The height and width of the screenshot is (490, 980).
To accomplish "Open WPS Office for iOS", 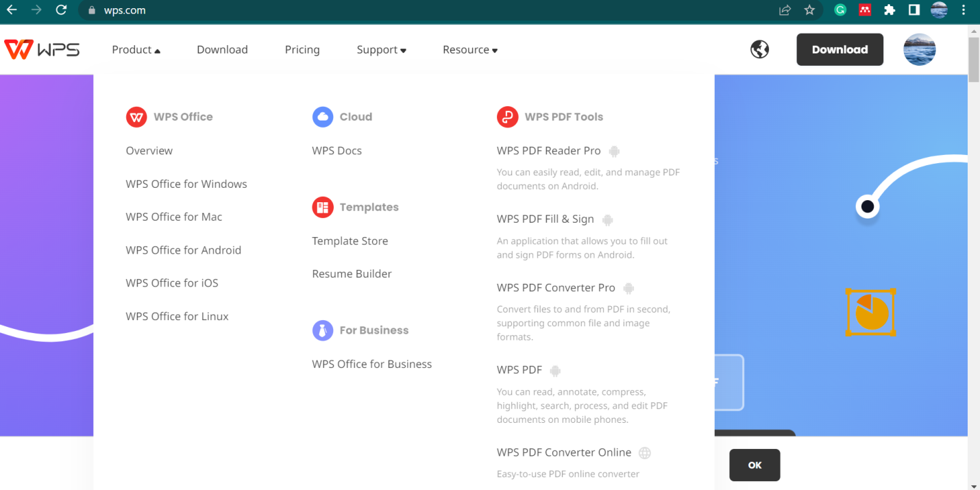I will tap(172, 283).
